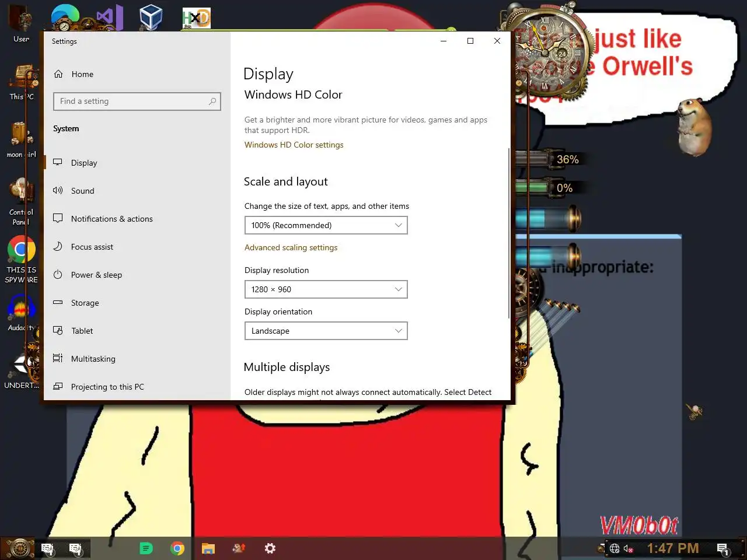Select the Multitasking icon
Screen dimensions: 747x560
[58, 358]
